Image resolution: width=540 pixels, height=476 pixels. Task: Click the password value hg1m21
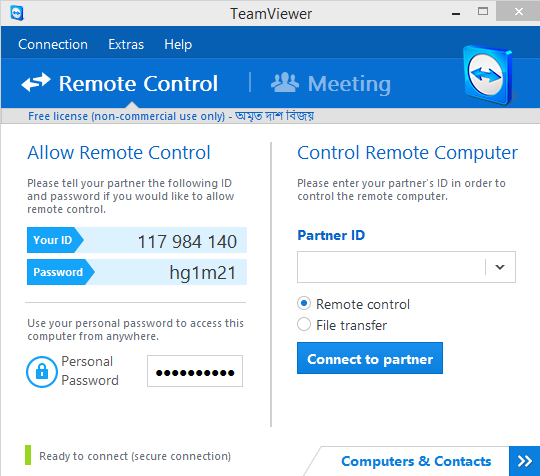pyautogui.click(x=203, y=273)
